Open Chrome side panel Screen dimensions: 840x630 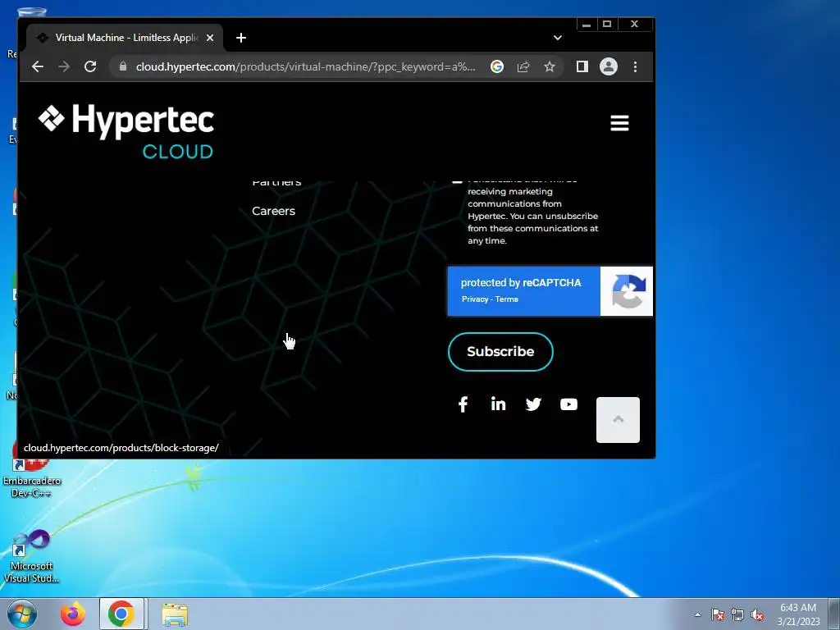(x=582, y=66)
